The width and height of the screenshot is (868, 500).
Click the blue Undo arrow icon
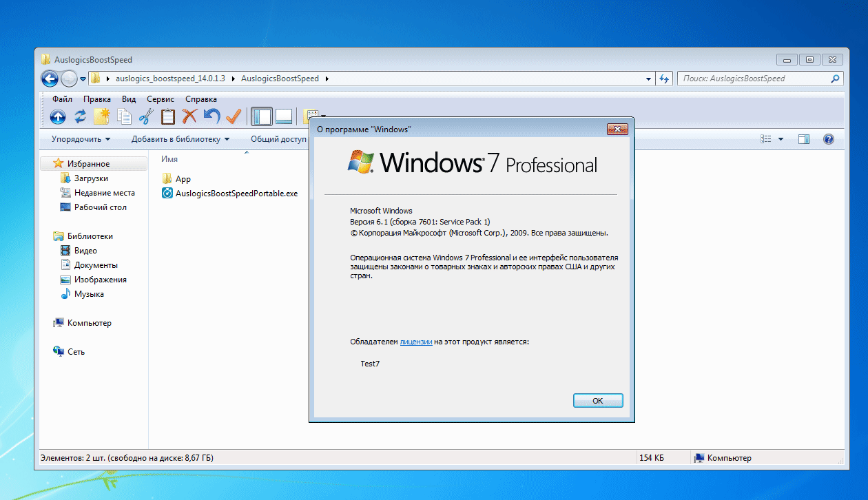point(212,116)
